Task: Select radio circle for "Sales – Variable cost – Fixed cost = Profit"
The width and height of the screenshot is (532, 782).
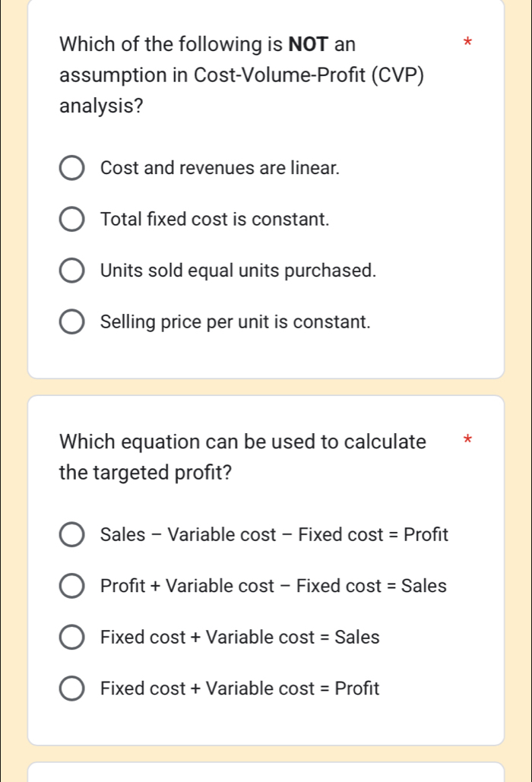Action: click(x=72, y=535)
